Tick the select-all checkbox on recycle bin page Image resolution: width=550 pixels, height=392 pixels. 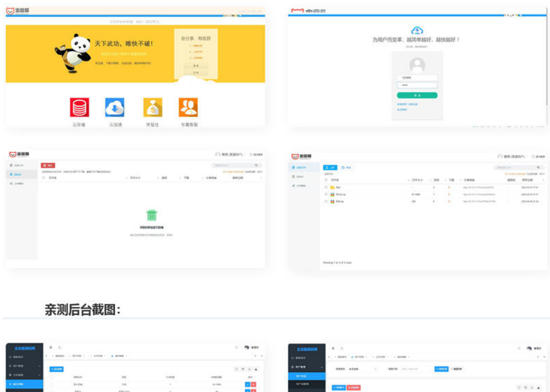44,178
